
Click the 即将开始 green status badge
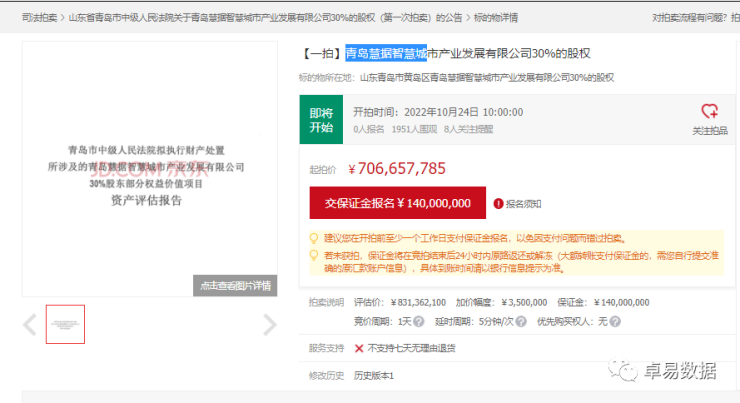321,120
